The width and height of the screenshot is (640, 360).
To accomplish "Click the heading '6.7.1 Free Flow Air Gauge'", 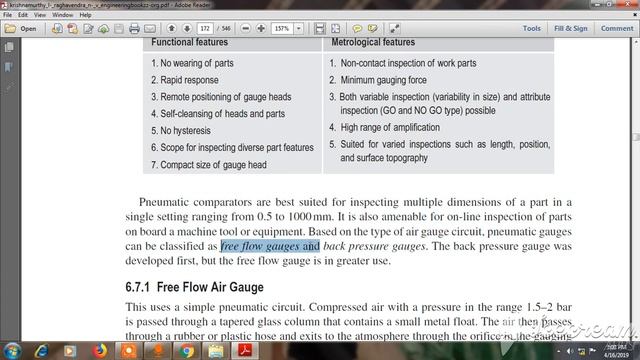I will pos(194,287).
